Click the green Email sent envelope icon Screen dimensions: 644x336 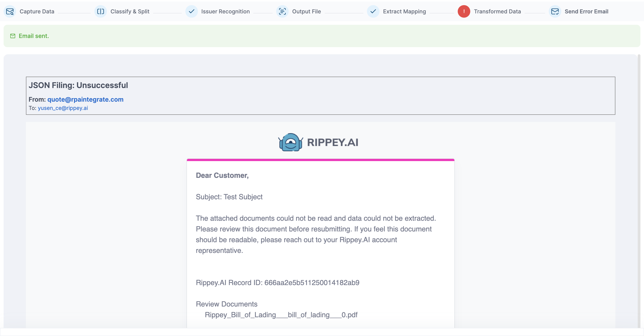coord(13,36)
